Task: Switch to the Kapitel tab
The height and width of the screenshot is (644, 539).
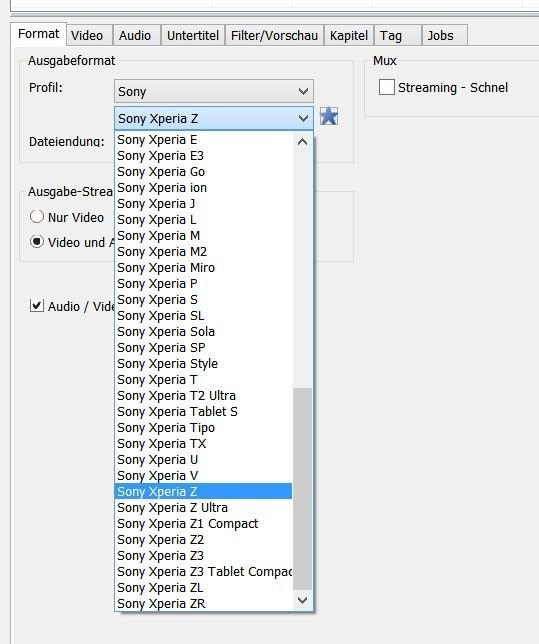Action: 349,35
